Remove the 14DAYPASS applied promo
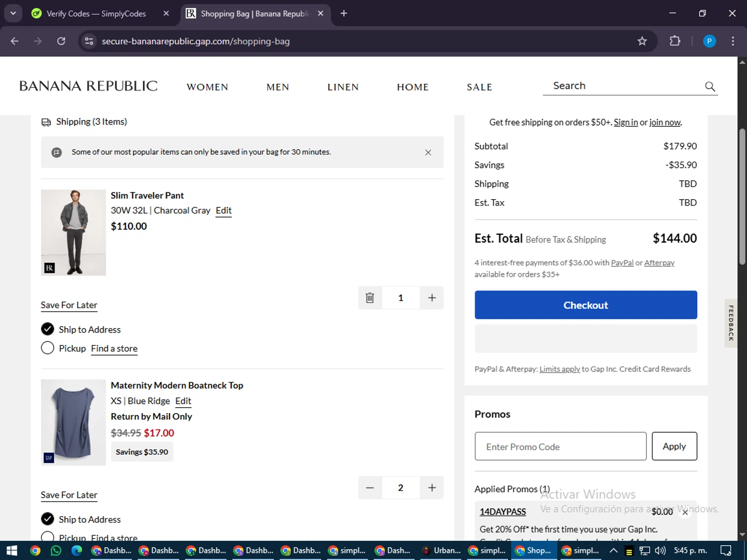Image resolution: width=747 pixels, height=560 pixels. [685, 512]
